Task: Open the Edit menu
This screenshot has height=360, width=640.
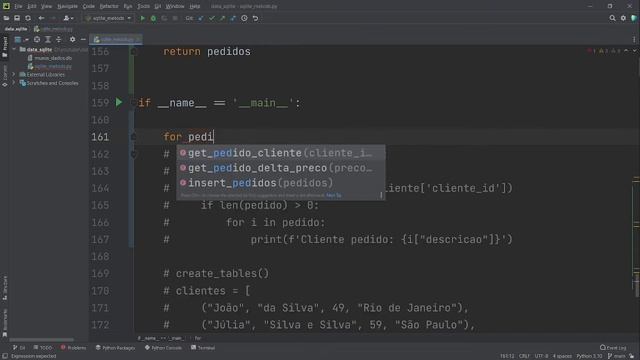Action: 32,6
